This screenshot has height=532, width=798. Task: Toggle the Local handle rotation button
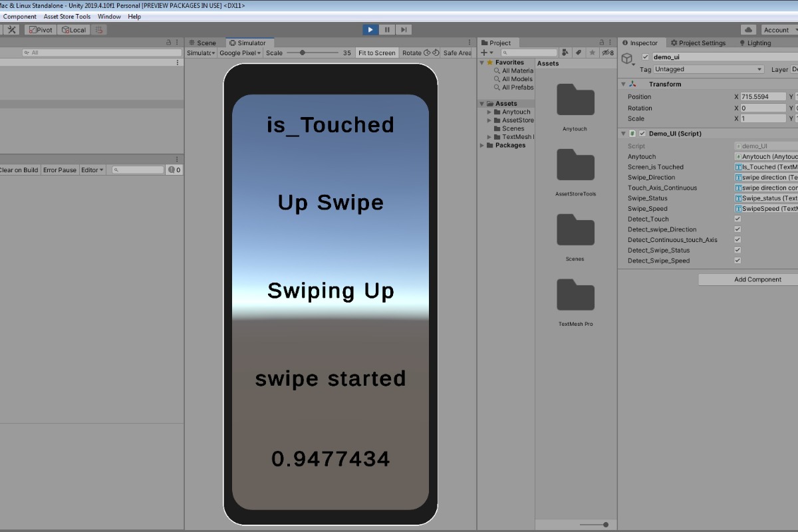point(73,30)
